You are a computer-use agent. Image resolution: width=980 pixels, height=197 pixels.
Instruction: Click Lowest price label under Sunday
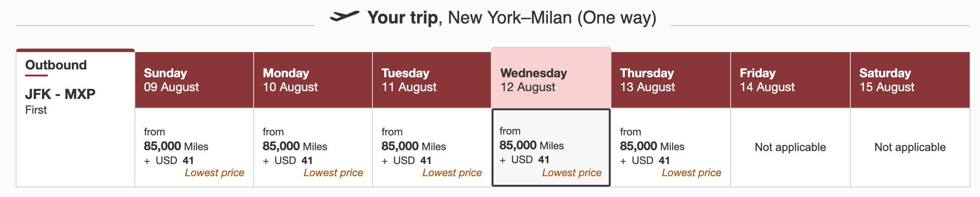214,173
